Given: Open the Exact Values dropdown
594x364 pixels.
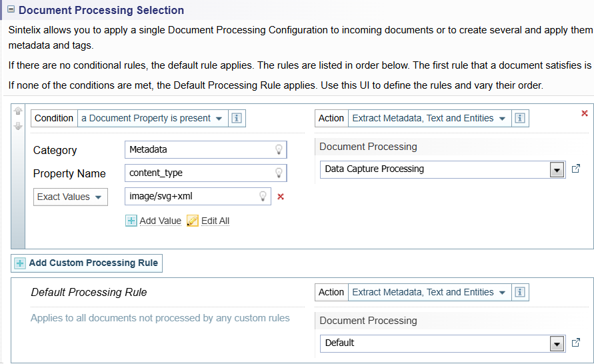Looking at the screenshot, I should pos(71,197).
